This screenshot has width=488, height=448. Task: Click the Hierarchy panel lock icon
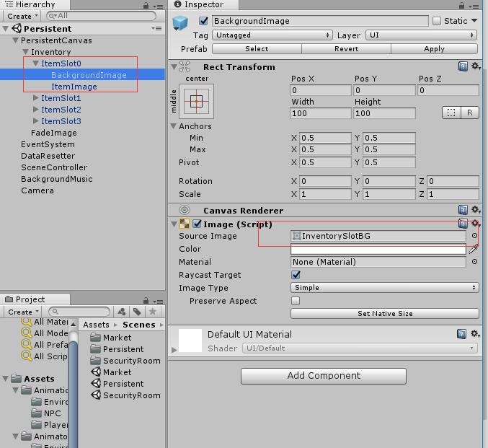[x=146, y=6]
